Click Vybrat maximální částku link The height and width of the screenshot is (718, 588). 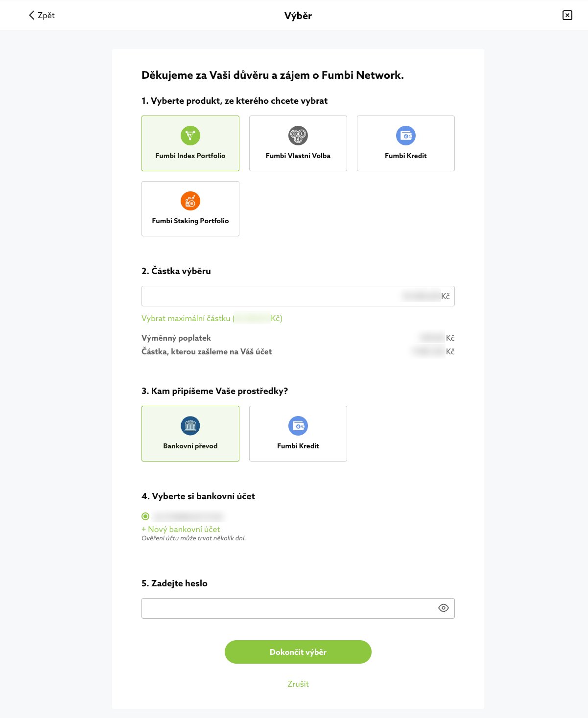coord(186,318)
